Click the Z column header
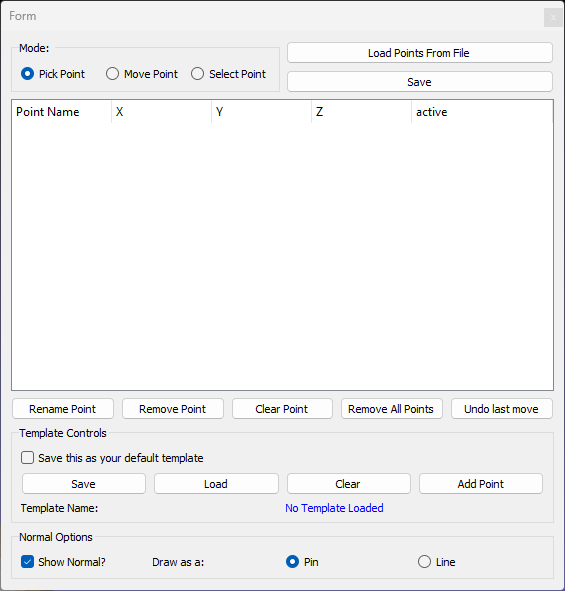This screenshot has width=565, height=591. [x=361, y=112]
